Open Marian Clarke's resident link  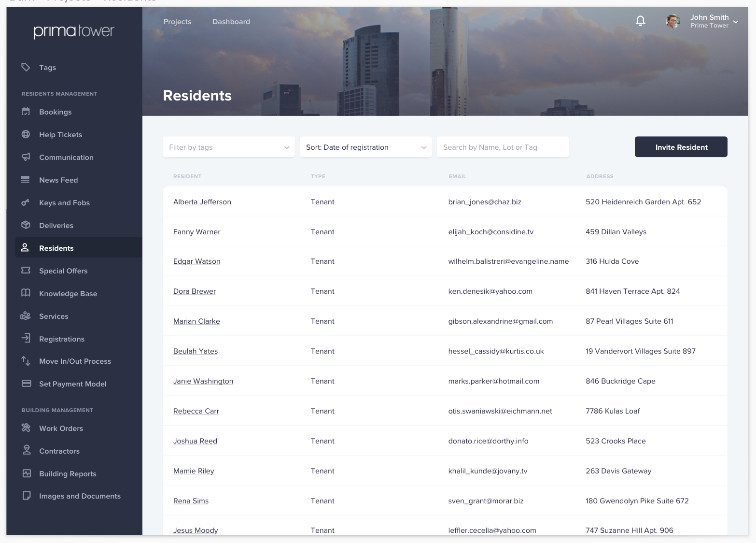(x=196, y=321)
